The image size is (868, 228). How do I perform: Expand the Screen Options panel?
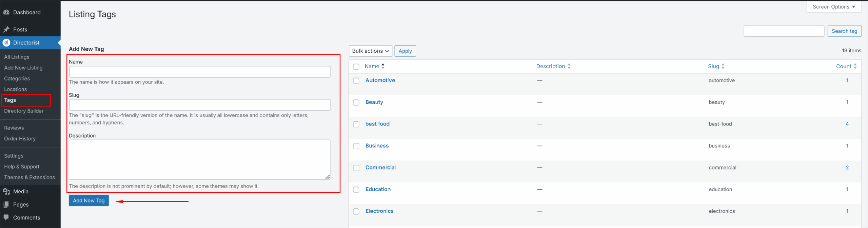[x=834, y=7]
